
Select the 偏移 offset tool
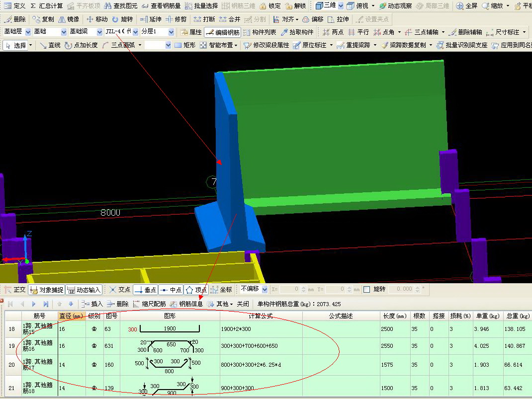point(313,19)
